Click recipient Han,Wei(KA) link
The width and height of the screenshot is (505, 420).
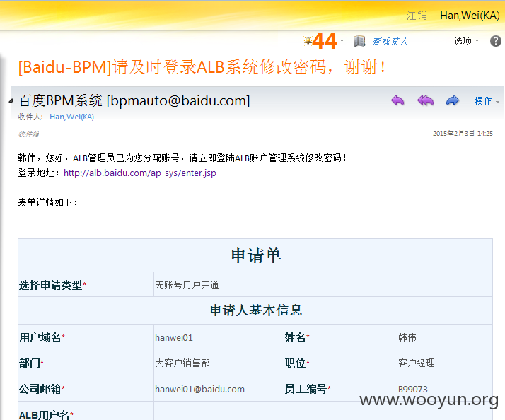coord(72,117)
